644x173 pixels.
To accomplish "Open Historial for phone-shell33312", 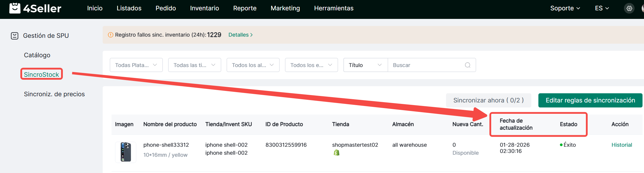I will click(622, 145).
